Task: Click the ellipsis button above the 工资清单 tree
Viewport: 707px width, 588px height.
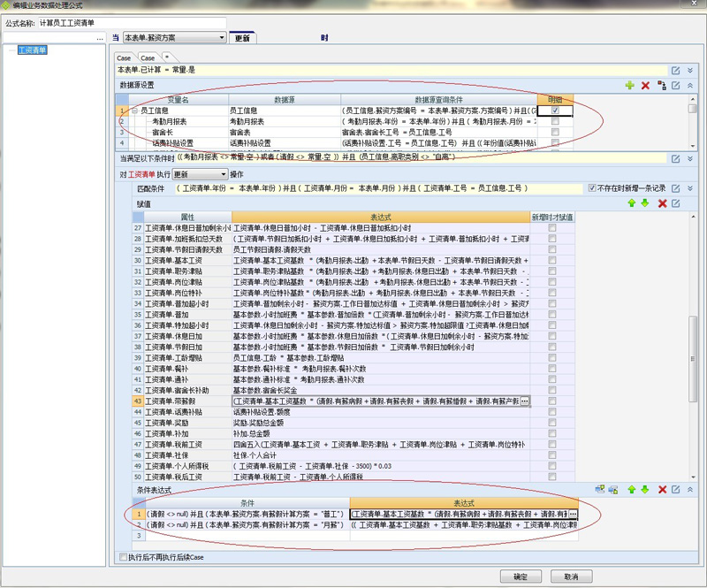Action: click(100, 38)
